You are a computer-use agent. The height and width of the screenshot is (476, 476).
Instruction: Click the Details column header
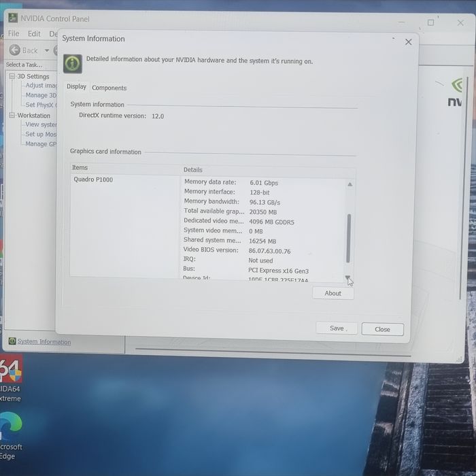[x=269, y=170]
